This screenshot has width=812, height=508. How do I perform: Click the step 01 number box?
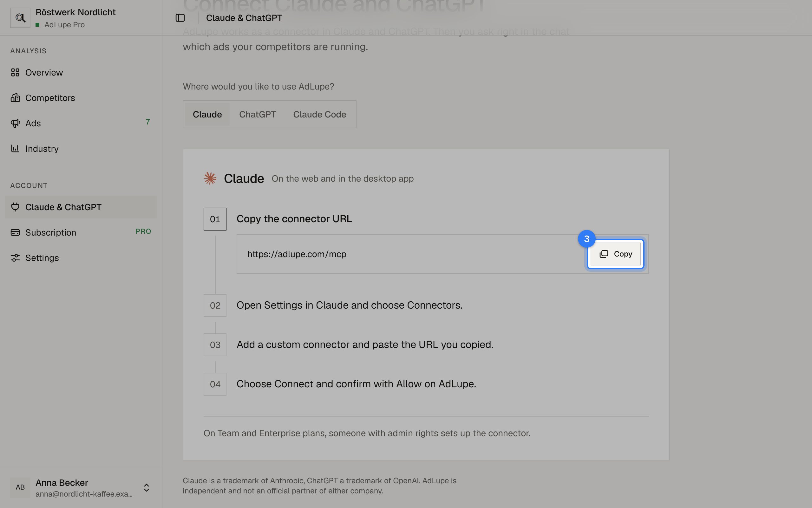pos(215,219)
